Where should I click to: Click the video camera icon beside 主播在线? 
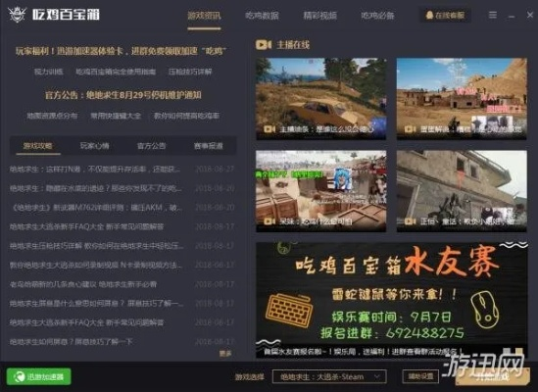[264, 45]
